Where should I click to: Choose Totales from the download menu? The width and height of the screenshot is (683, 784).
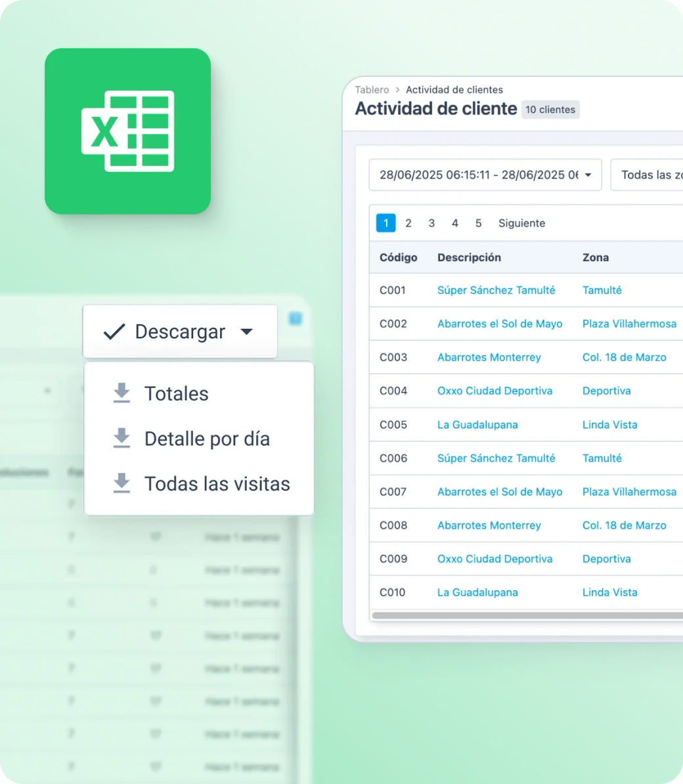click(176, 393)
